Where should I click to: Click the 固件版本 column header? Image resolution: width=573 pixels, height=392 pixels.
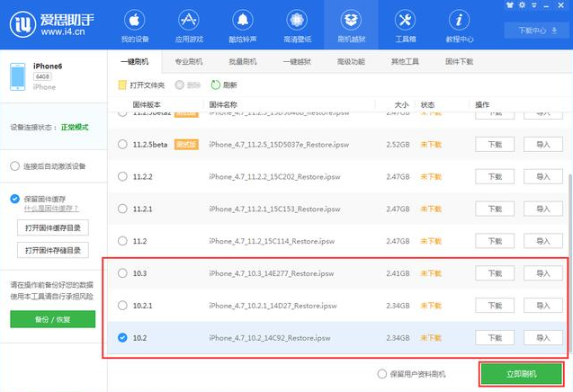pos(147,105)
